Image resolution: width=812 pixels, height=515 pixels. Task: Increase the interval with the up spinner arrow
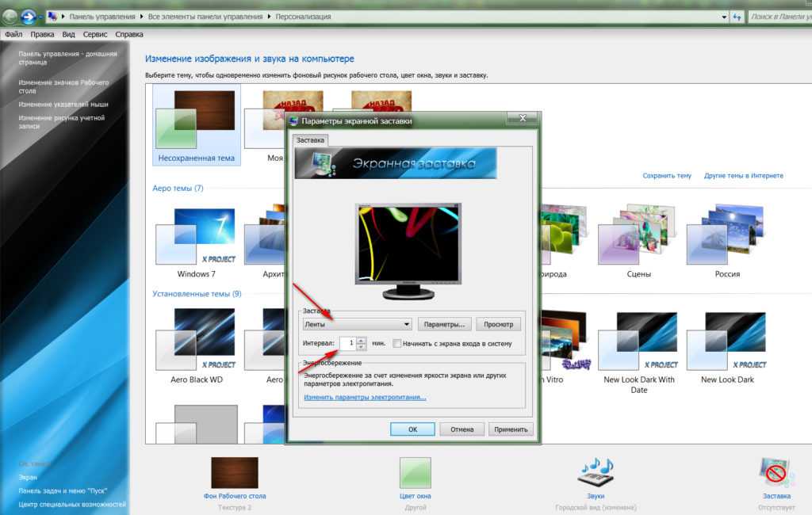(x=361, y=341)
